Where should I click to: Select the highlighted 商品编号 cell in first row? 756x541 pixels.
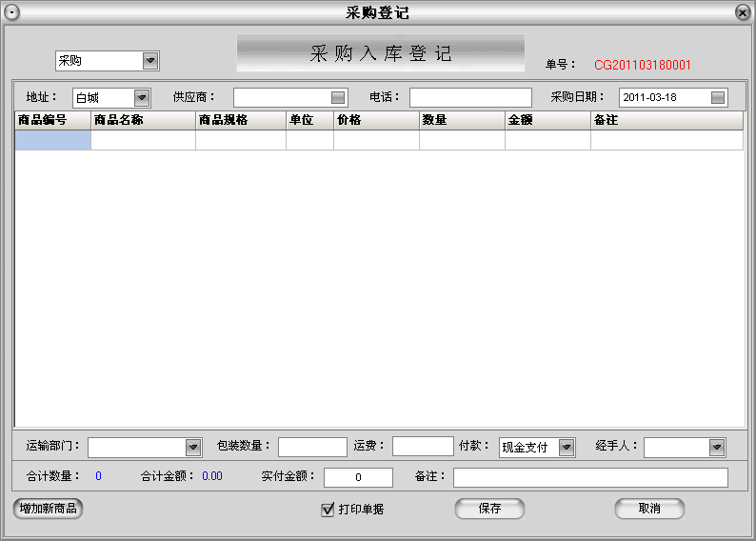[x=53, y=140]
